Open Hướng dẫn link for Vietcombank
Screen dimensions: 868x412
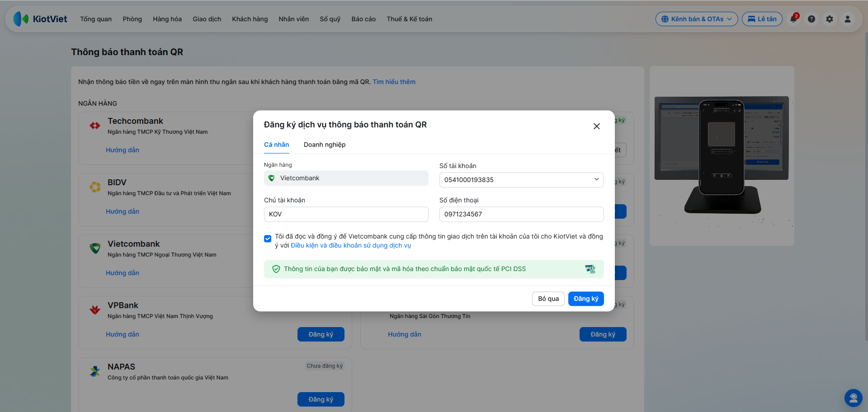[x=123, y=273]
